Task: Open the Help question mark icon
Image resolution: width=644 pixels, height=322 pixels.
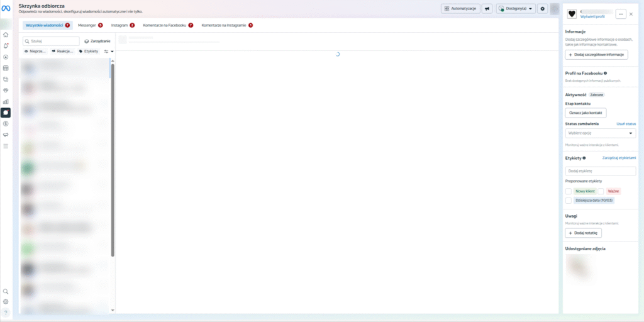Action: [x=6, y=313]
